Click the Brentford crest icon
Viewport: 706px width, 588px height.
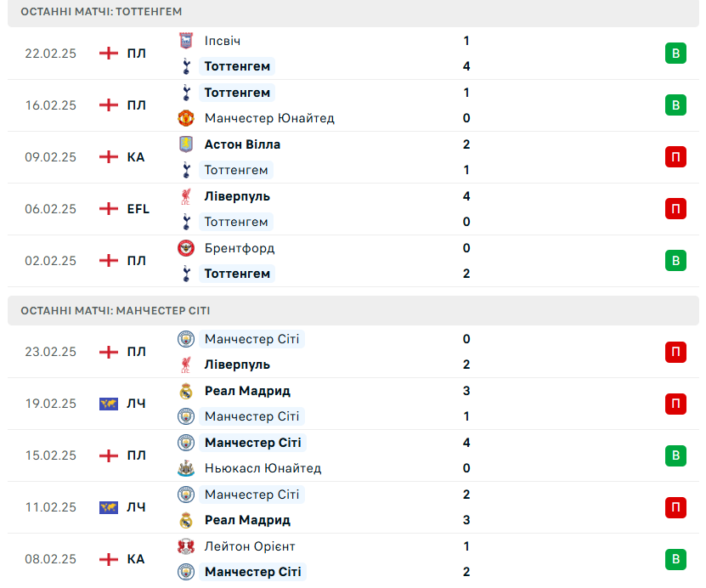click(x=186, y=248)
